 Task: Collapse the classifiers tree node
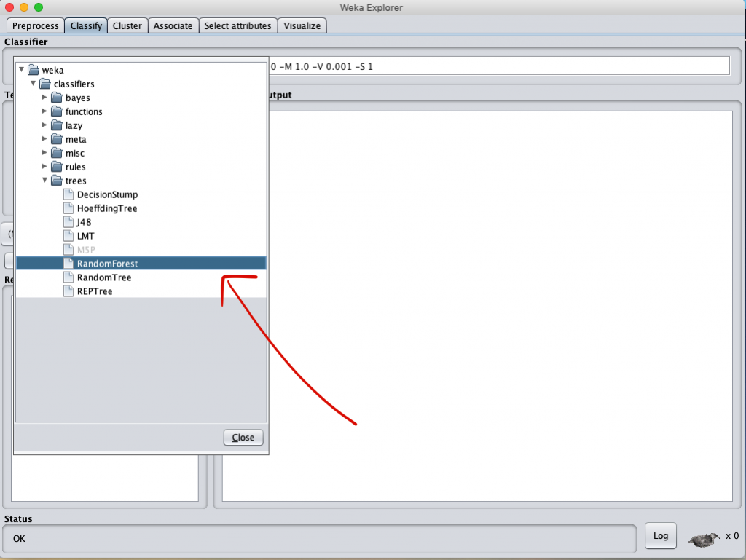pos(34,83)
